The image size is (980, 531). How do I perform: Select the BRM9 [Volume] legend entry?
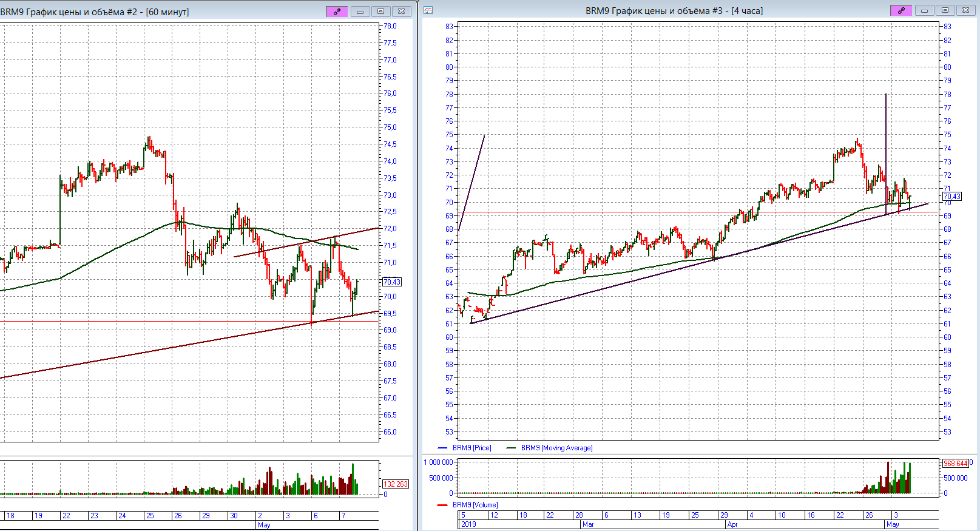475,505
